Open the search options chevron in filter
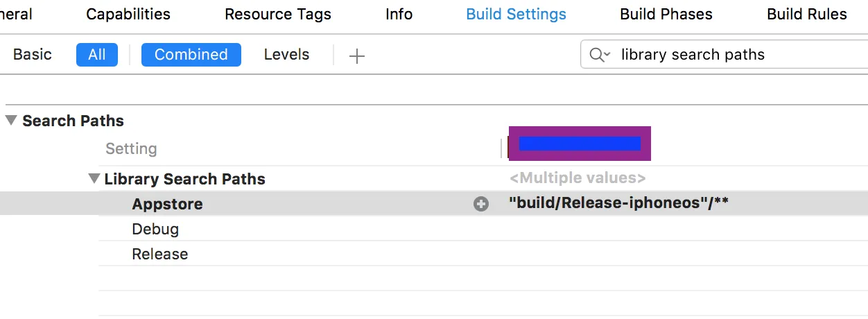The width and height of the screenshot is (868, 319). click(x=607, y=55)
